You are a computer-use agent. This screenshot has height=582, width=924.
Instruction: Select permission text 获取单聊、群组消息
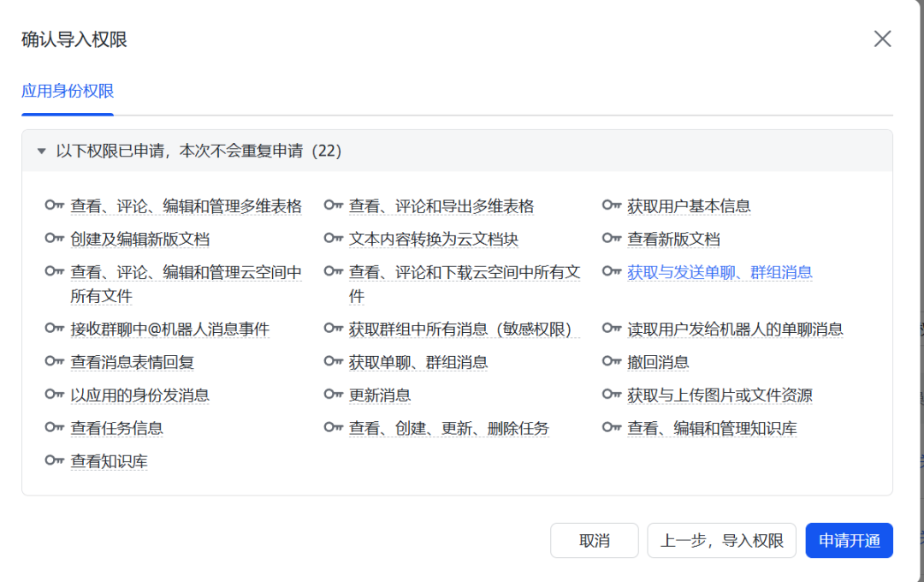(x=418, y=362)
